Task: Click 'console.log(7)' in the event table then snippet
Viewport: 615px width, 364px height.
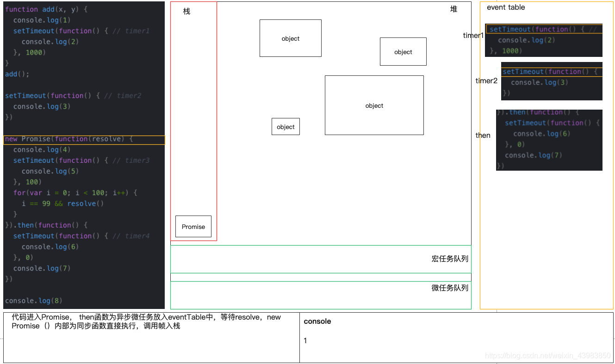Action: [534, 155]
